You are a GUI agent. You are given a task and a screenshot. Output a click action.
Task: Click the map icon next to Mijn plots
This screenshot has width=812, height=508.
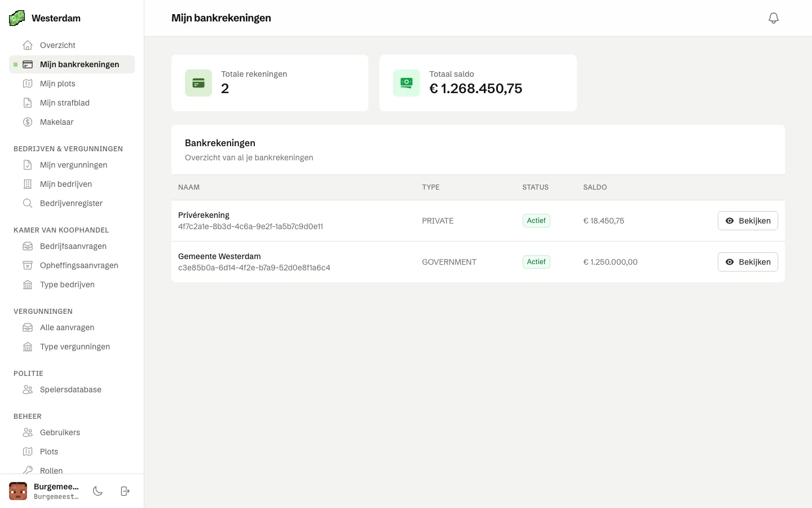click(x=28, y=84)
